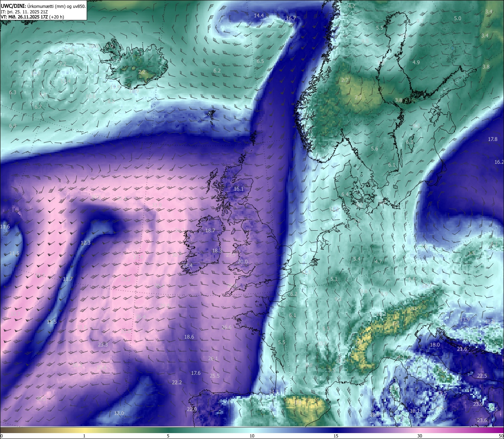Click the 5 tick on the colour scale
This screenshot has height=439, width=504.
(x=168, y=436)
